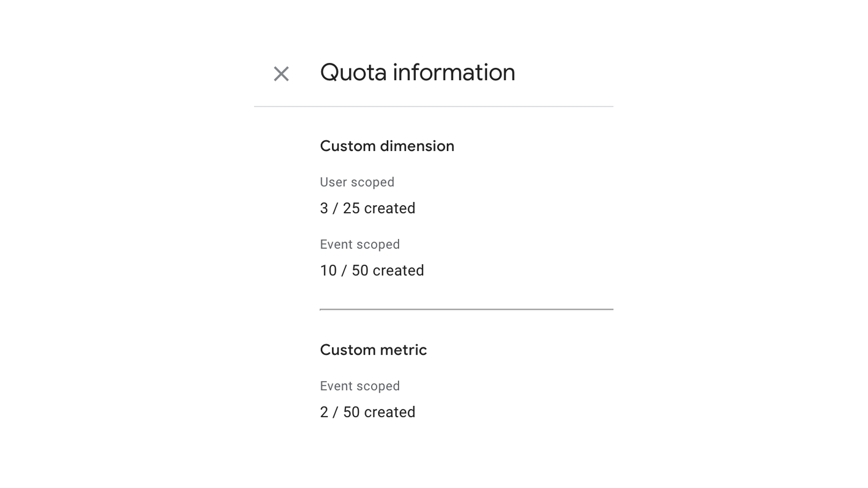Select the "Custom dimension" section heading
The height and width of the screenshot is (488, 868).
pos(387,146)
